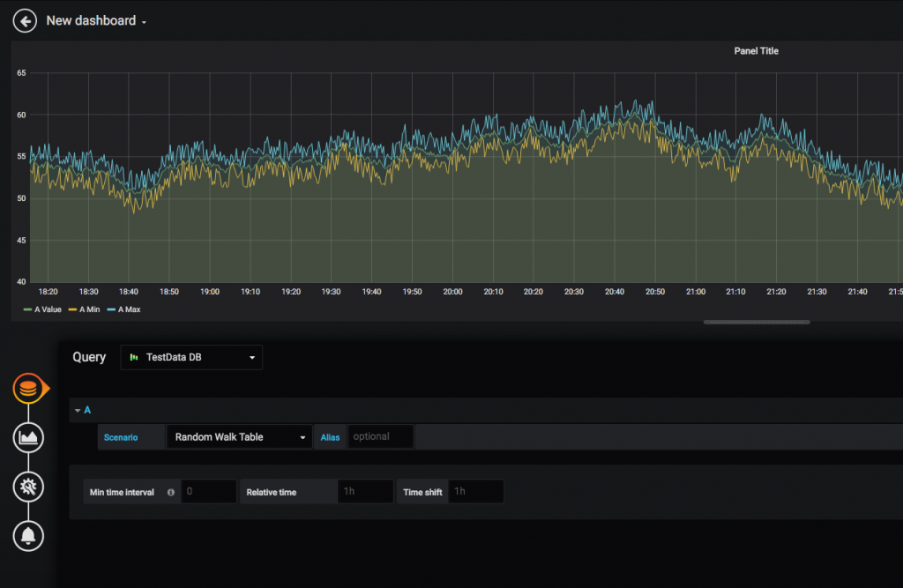Click the 65 y-axis label

click(x=21, y=73)
